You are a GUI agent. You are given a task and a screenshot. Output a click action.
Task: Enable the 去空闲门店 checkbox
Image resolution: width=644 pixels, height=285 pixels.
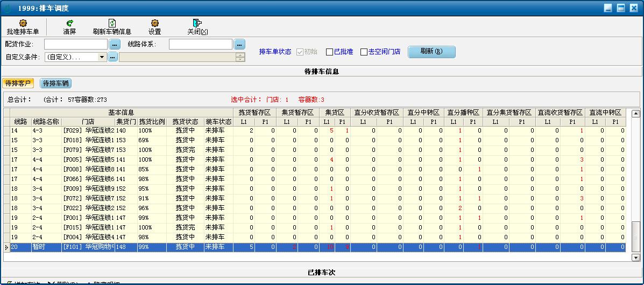pyautogui.click(x=364, y=52)
